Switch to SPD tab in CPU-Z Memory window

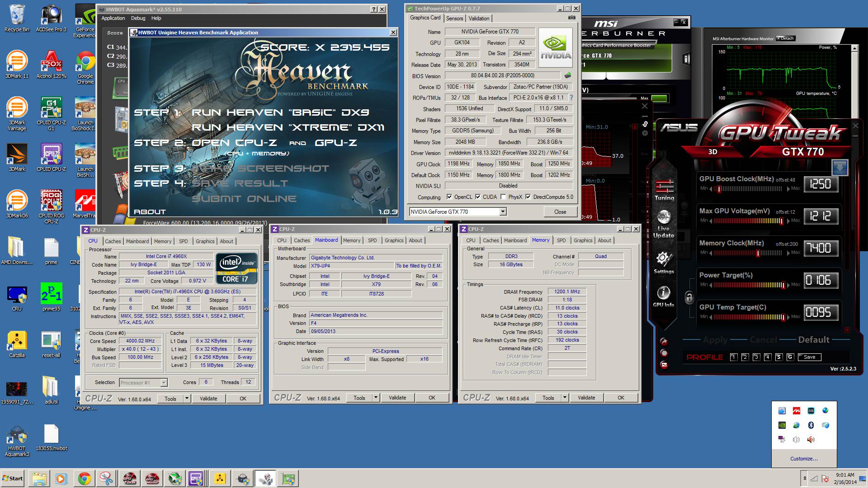pos(561,240)
